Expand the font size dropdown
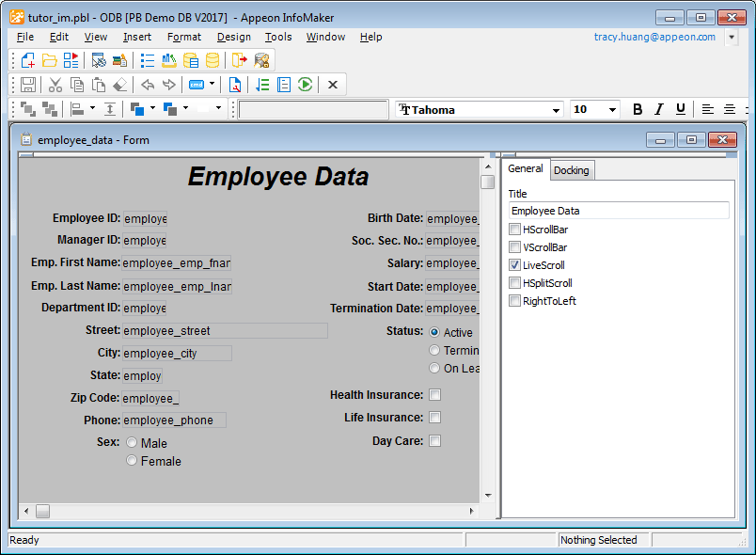This screenshot has height=555, width=756. [612, 110]
